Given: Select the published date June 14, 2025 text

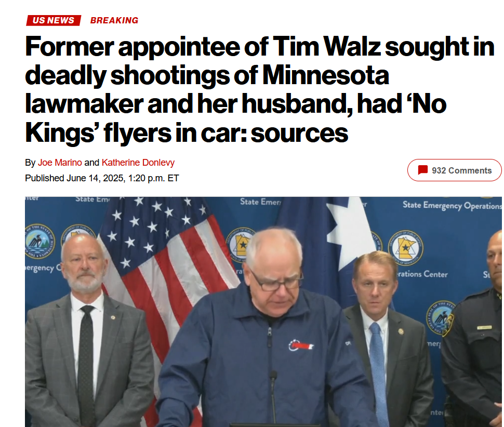Looking at the screenshot, I should (x=95, y=178).
